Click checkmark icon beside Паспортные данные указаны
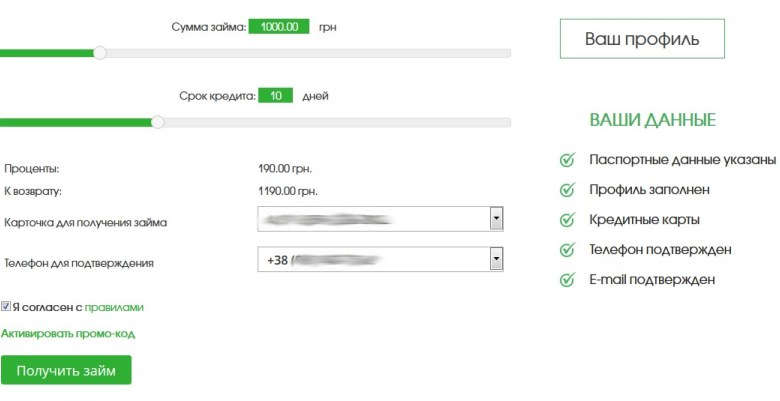780x401 pixels. pos(567,159)
